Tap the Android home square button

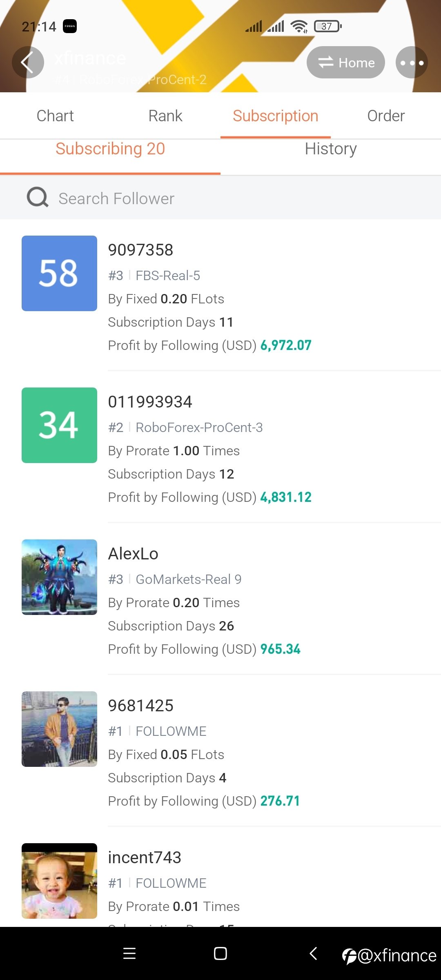click(220, 953)
